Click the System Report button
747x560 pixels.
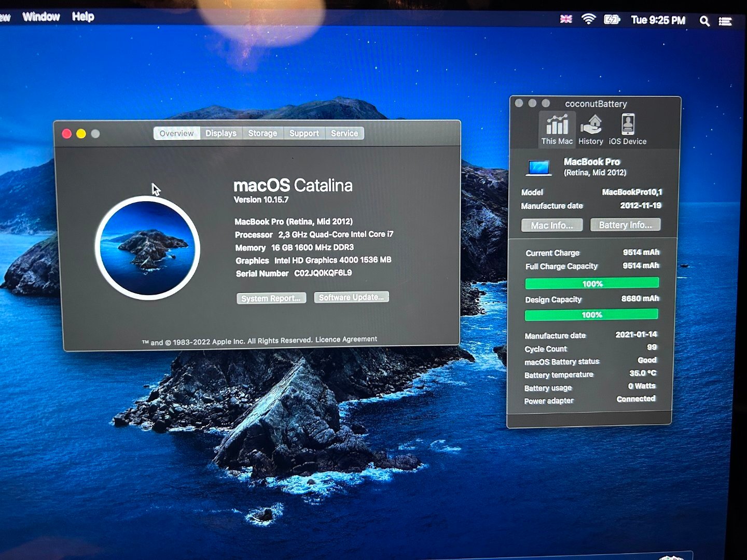pos(271,298)
